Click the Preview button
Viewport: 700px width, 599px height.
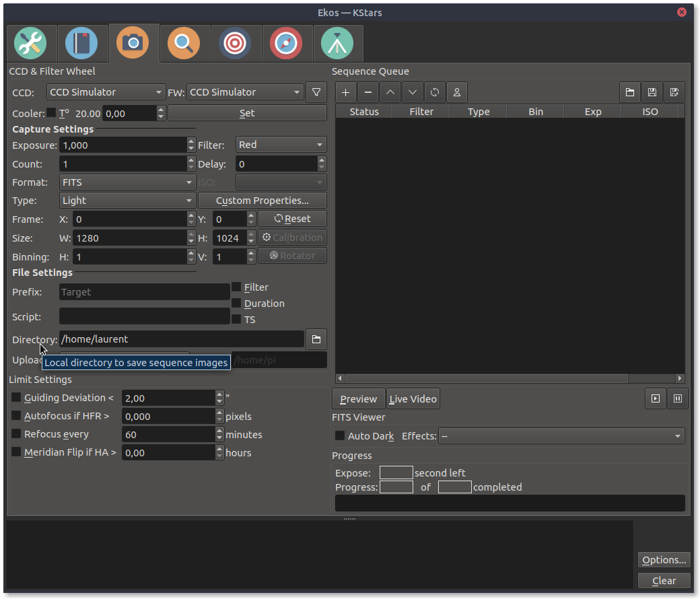coord(359,399)
